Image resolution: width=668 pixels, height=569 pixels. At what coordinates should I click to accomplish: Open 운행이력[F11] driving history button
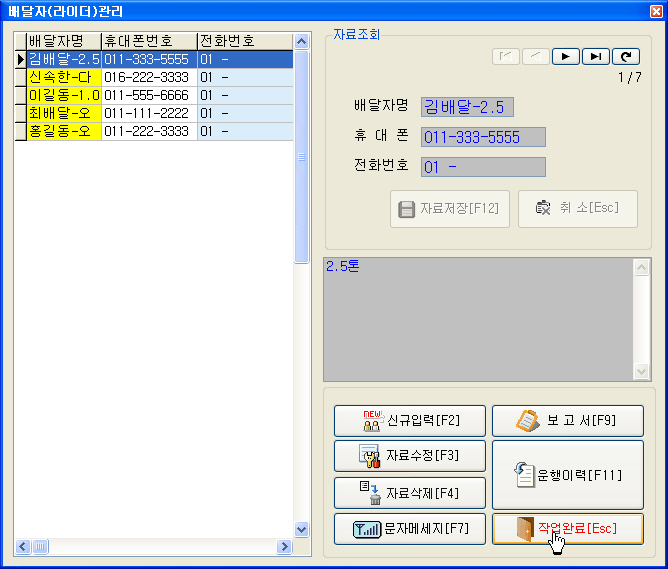568,475
